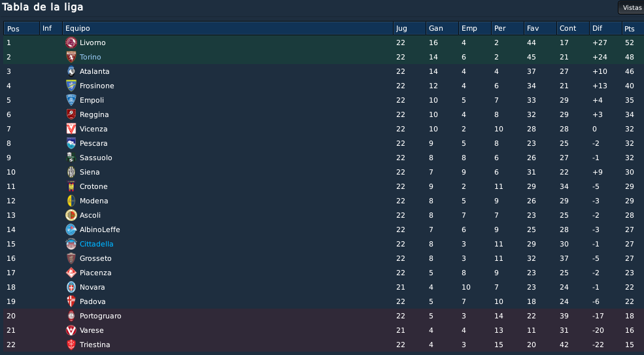Click the Frosinone shield icon
Viewport: 644px width, 355px height.
pos(71,86)
